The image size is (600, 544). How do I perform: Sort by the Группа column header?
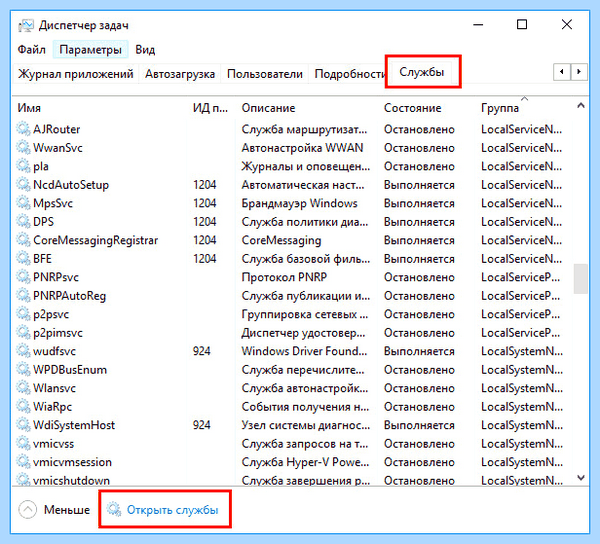pos(500,108)
